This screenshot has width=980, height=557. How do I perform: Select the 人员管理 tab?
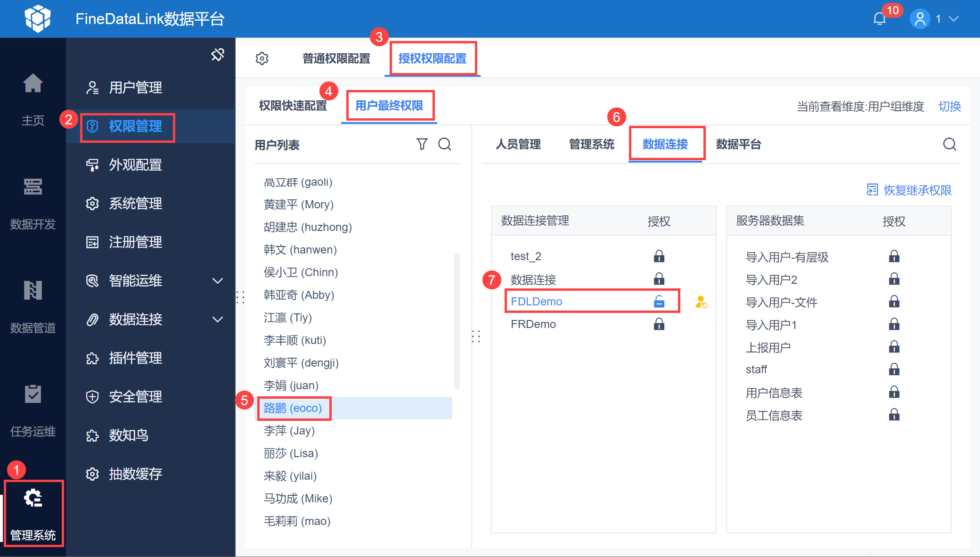518,144
